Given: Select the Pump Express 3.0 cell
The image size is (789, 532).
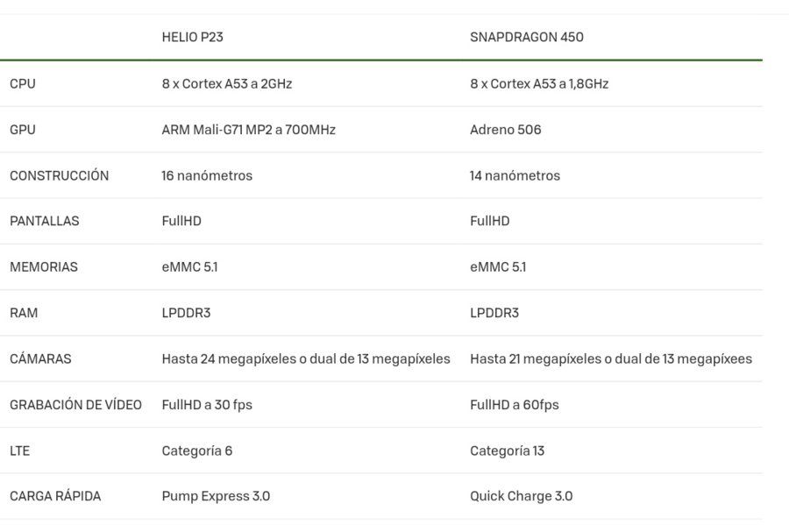Looking at the screenshot, I should [216, 496].
